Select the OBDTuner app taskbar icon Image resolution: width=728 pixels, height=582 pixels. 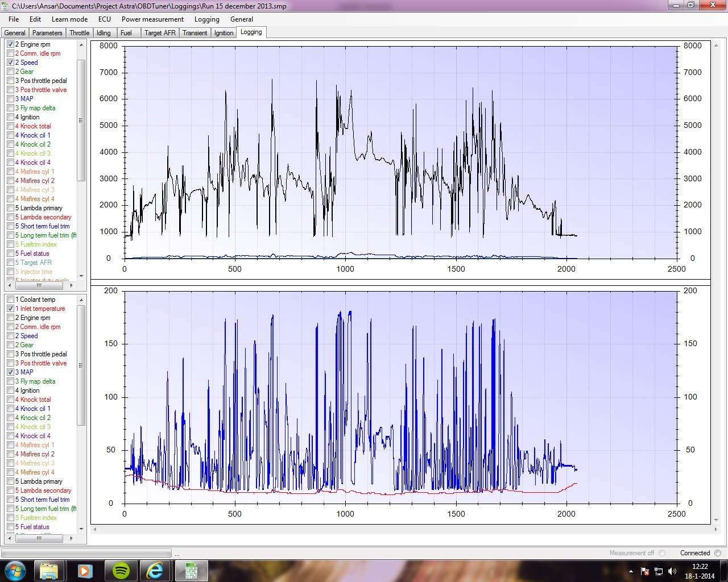[x=191, y=571]
